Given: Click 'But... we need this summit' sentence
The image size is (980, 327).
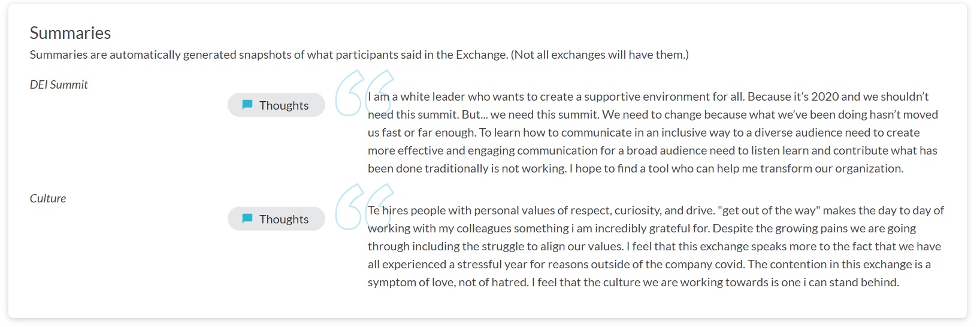Looking at the screenshot, I should [x=530, y=114].
